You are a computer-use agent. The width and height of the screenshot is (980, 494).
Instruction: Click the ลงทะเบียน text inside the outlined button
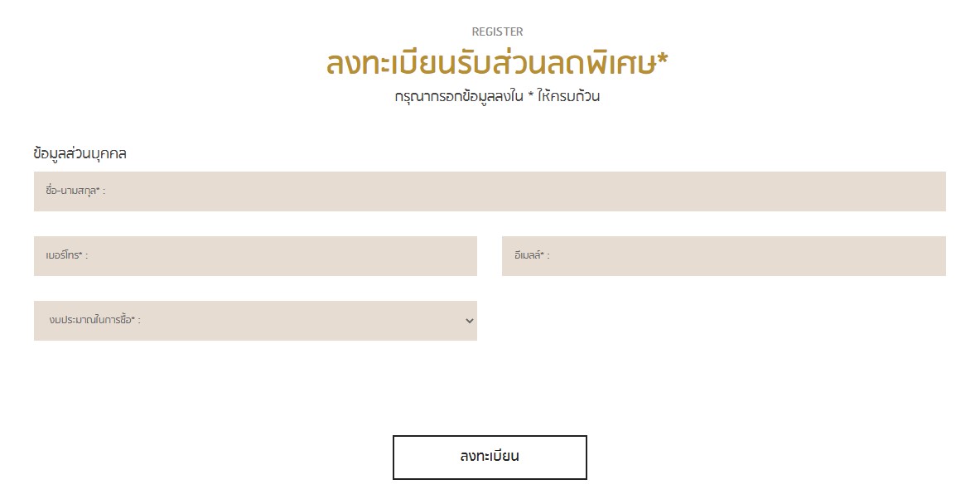pos(490,456)
